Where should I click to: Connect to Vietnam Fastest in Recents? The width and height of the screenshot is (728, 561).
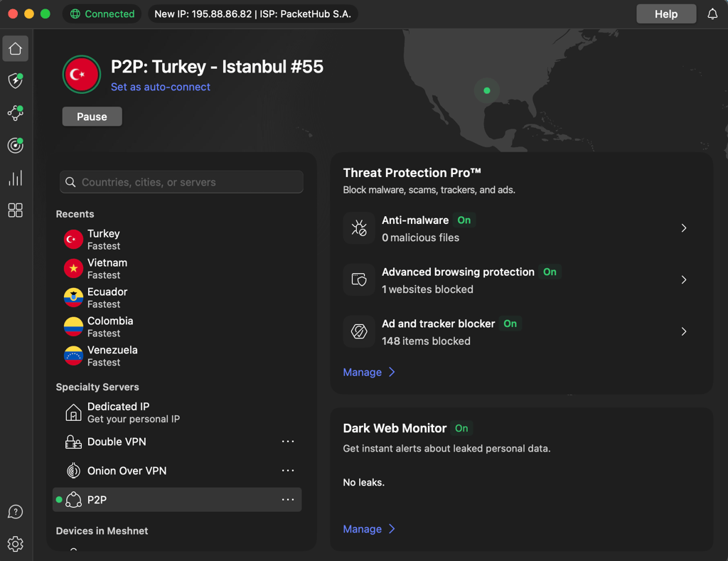[177, 269]
